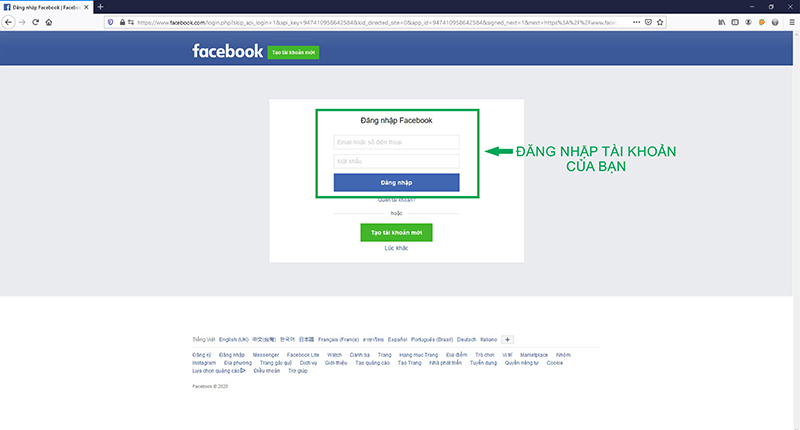Switch language to Italiano
The height and width of the screenshot is (430, 800).
[x=488, y=340]
